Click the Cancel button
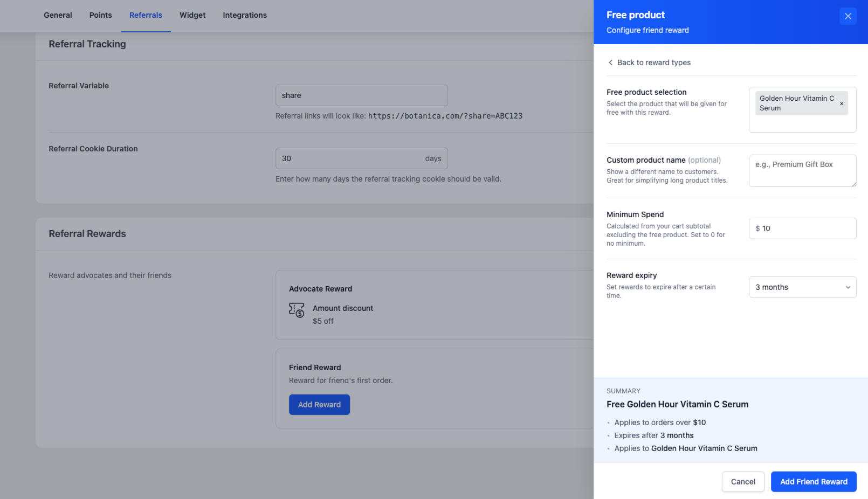Image resolution: width=868 pixels, height=499 pixels. tap(742, 482)
